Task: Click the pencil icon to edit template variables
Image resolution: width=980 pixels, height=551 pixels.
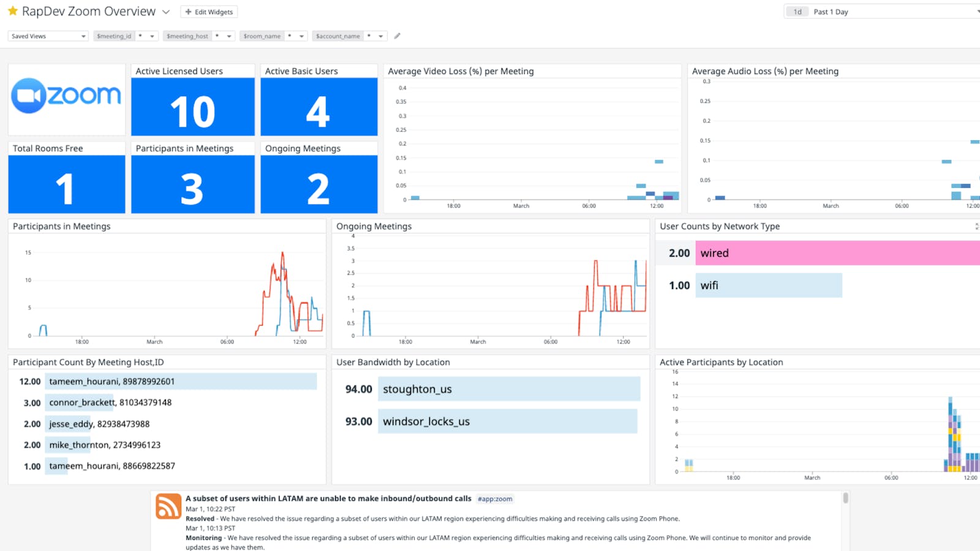Action: 398,36
